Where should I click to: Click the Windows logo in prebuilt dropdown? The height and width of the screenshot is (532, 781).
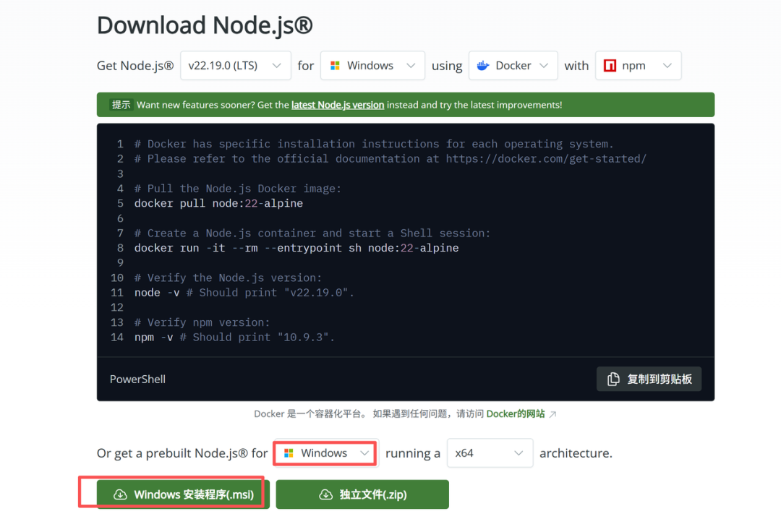click(x=289, y=453)
